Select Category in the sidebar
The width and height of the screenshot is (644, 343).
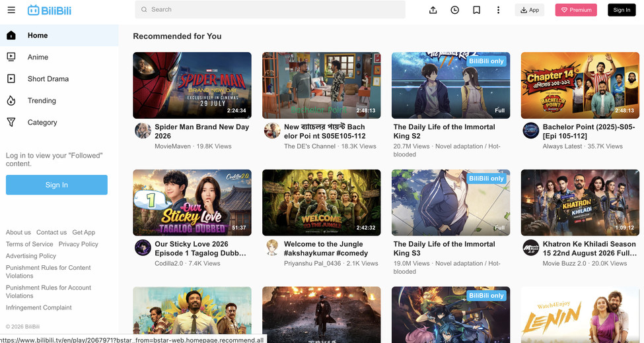pyautogui.click(x=59, y=122)
